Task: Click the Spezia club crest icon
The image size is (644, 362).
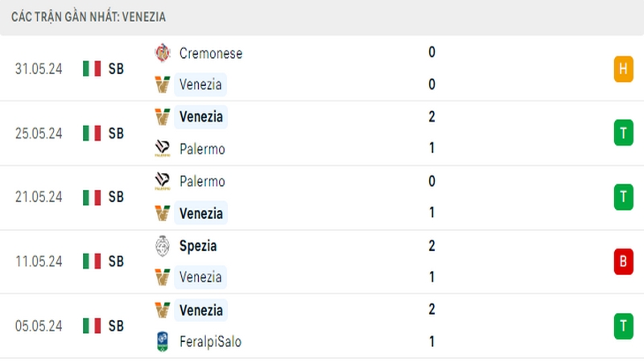Action: [163, 246]
